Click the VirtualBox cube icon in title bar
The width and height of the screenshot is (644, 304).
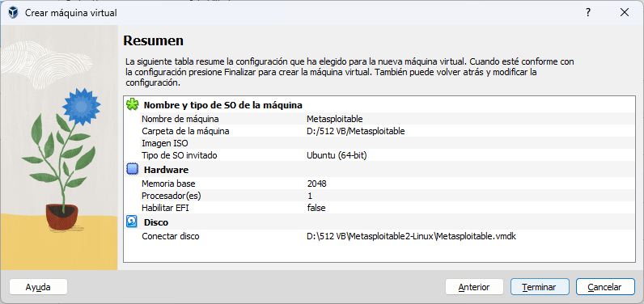[13, 13]
